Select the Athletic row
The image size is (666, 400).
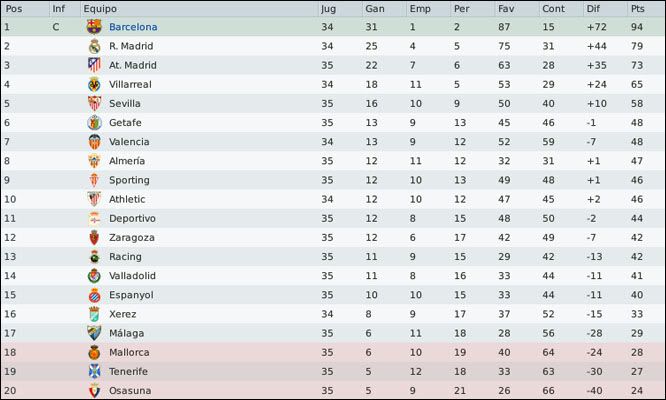332,199
